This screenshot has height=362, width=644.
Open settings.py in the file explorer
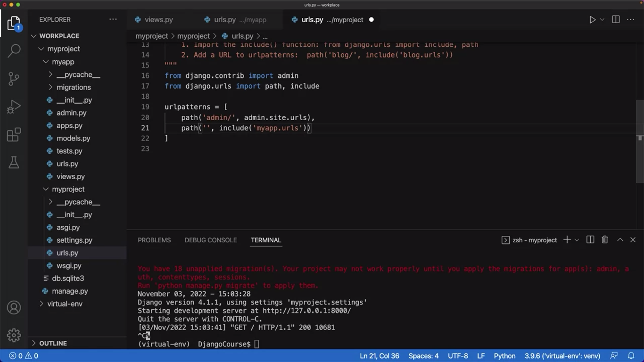tap(74, 240)
